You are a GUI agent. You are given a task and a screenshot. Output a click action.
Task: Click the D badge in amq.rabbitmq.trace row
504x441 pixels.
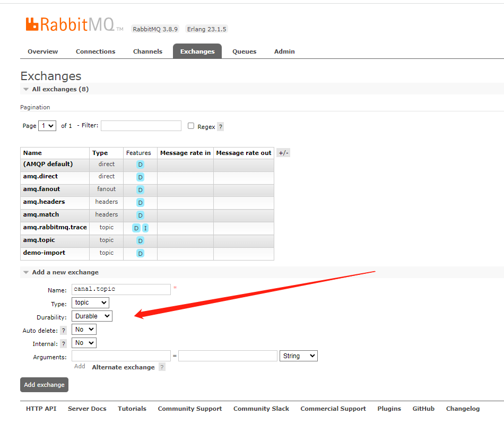(x=136, y=228)
